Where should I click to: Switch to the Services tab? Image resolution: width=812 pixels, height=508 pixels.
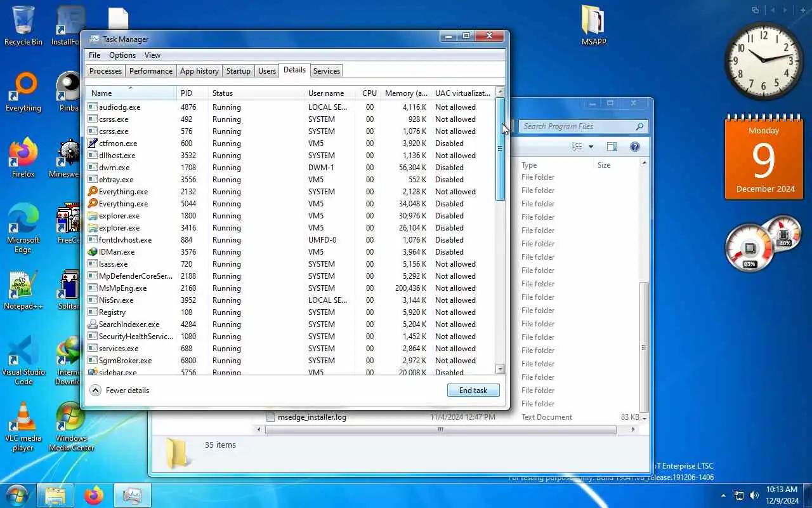[327, 71]
